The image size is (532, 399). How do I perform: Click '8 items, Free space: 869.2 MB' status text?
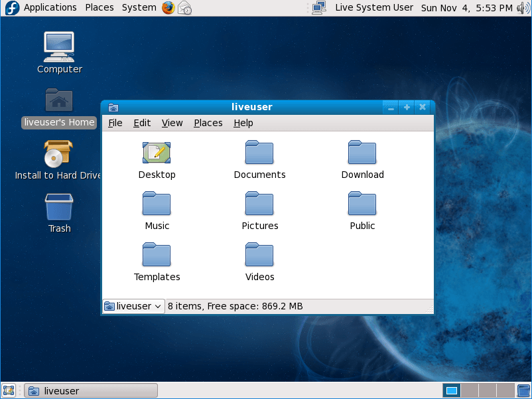click(235, 306)
